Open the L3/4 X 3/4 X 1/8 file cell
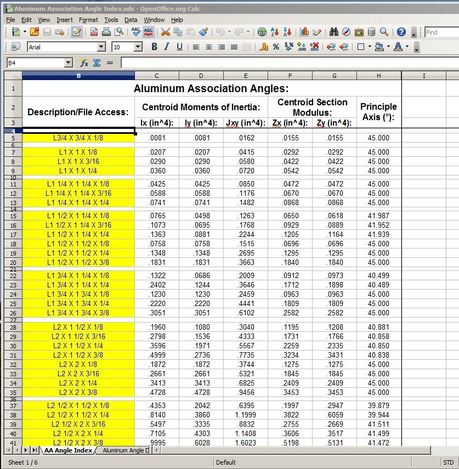The height and width of the screenshot is (469, 459). coord(78,138)
